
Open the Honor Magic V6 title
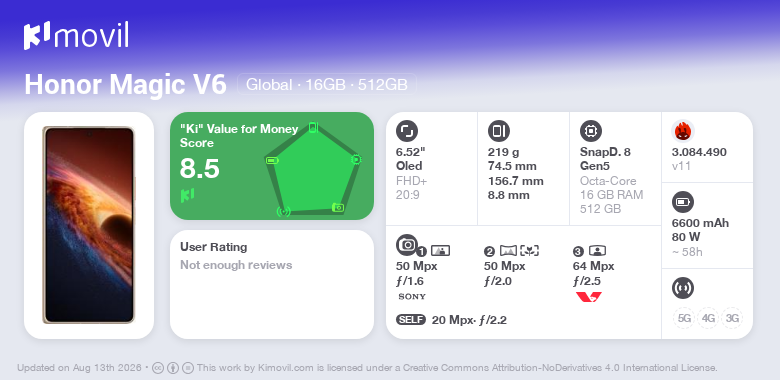pos(125,85)
